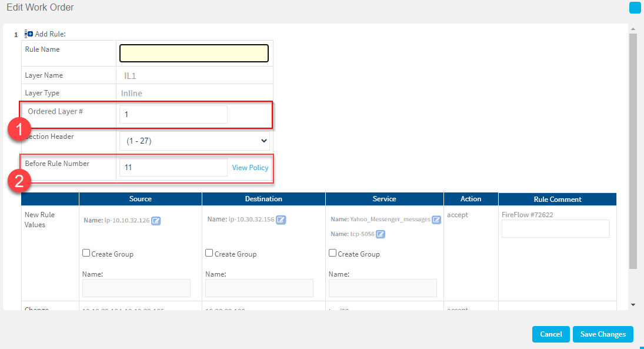
Task: Edit the Ip-10.30.32.156 destination object icon
Action: (x=281, y=220)
